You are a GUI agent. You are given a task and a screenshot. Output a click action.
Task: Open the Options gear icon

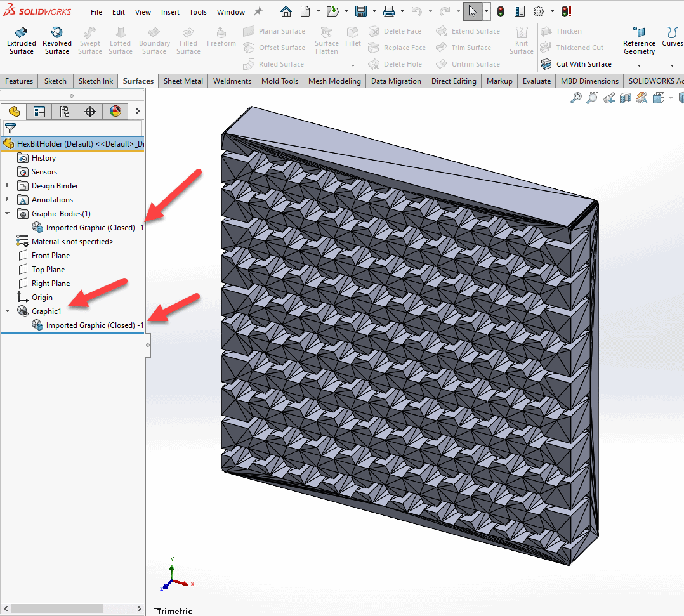point(539,12)
